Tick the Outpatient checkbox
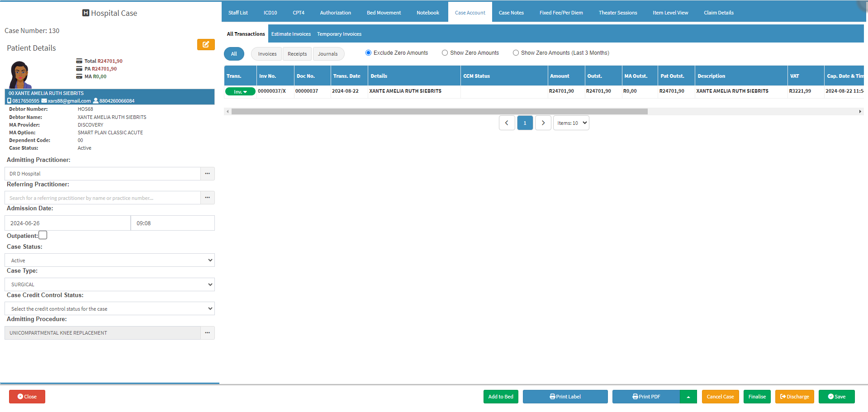Viewport: 868px width, 412px height. click(43, 235)
